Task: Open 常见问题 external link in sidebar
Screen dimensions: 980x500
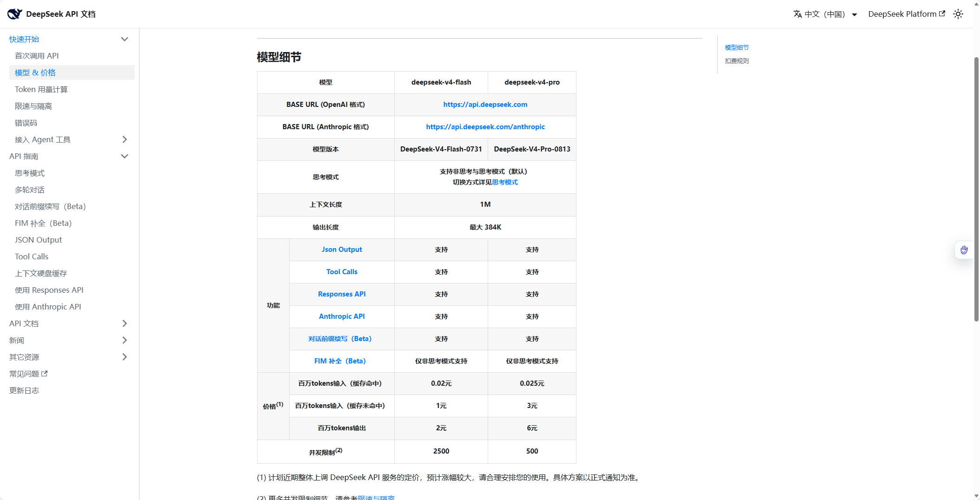Action: coord(28,374)
